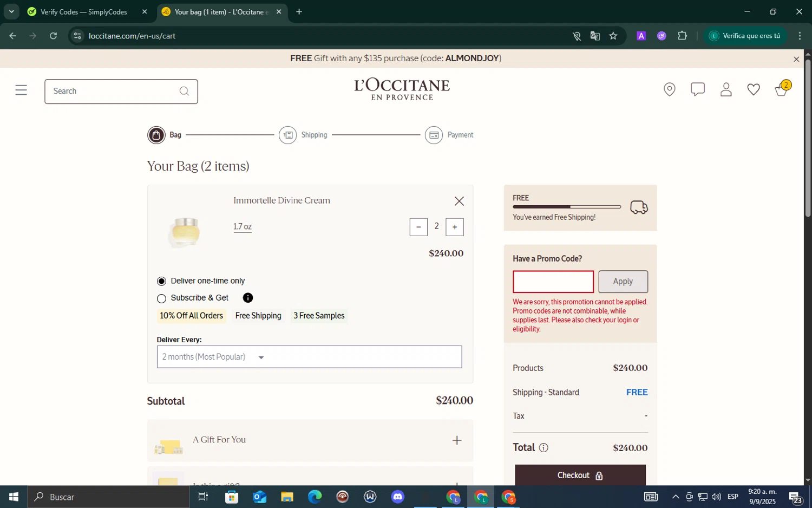
Task: Open Microsoft Store from taskbar
Action: pos(232,497)
